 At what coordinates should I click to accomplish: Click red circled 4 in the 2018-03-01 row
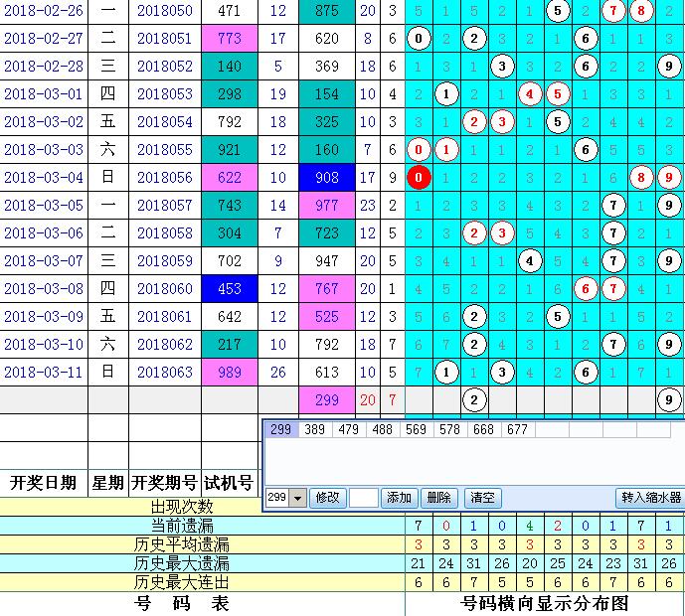(x=531, y=94)
